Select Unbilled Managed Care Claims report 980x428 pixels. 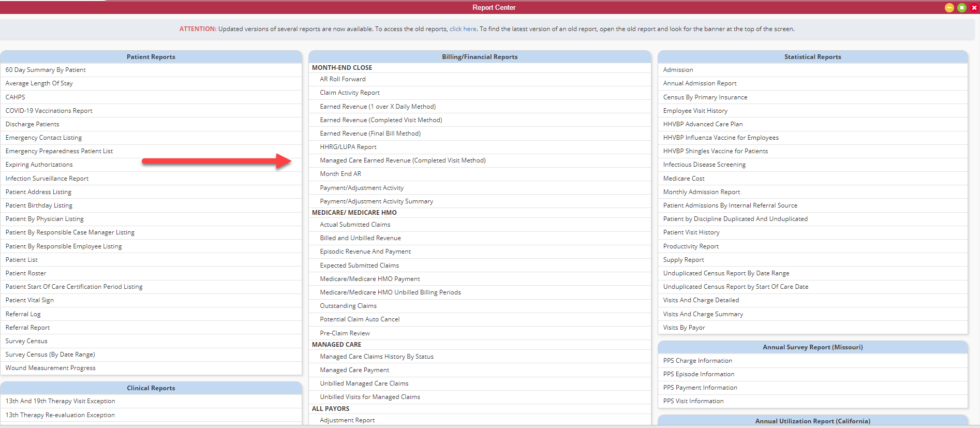point(364,383)
